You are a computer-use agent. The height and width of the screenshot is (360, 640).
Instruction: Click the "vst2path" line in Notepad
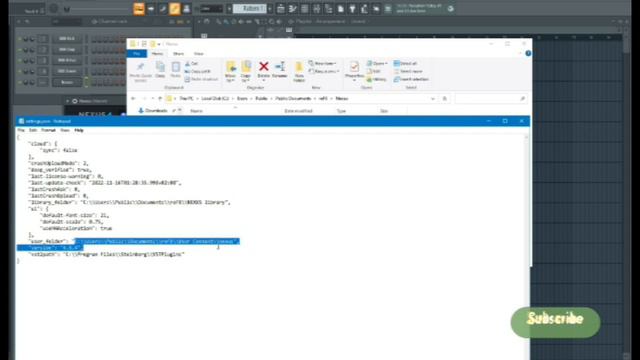[106, 254]
